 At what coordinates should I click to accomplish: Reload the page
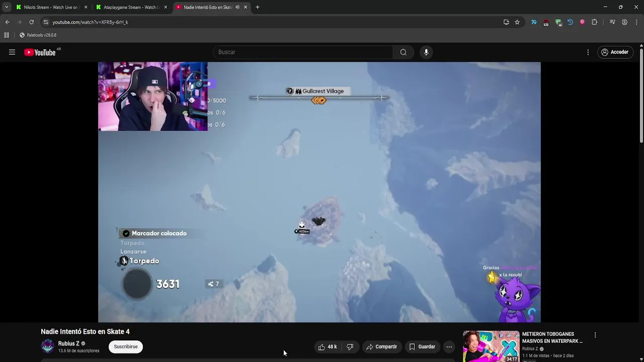pyautogui.click(x=31, y=22)
